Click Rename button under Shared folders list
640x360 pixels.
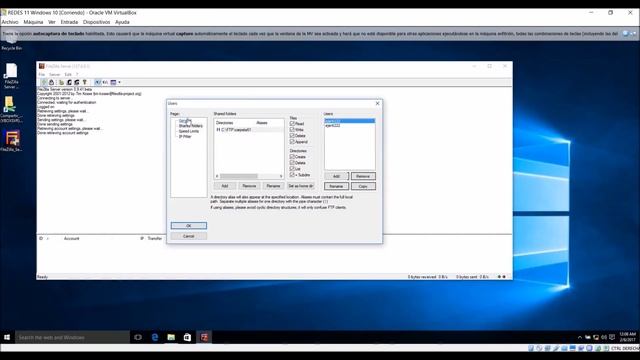[x=273, y=186]
